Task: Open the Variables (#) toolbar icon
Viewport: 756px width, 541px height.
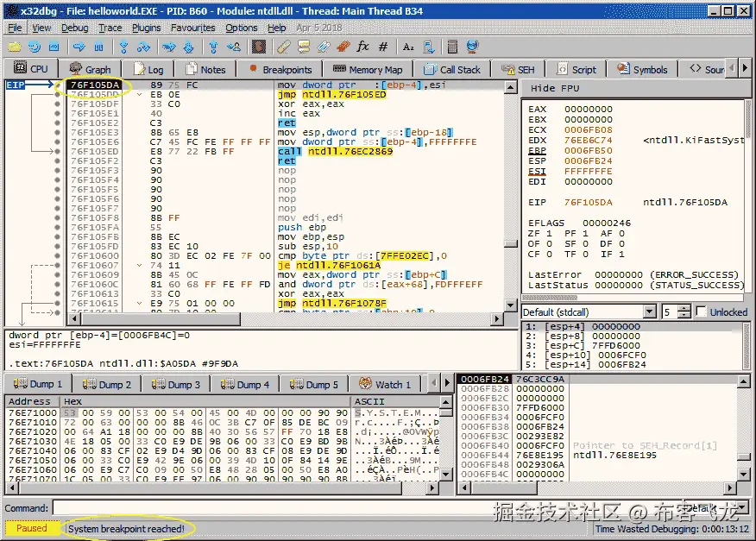Action: pos(383,47)
